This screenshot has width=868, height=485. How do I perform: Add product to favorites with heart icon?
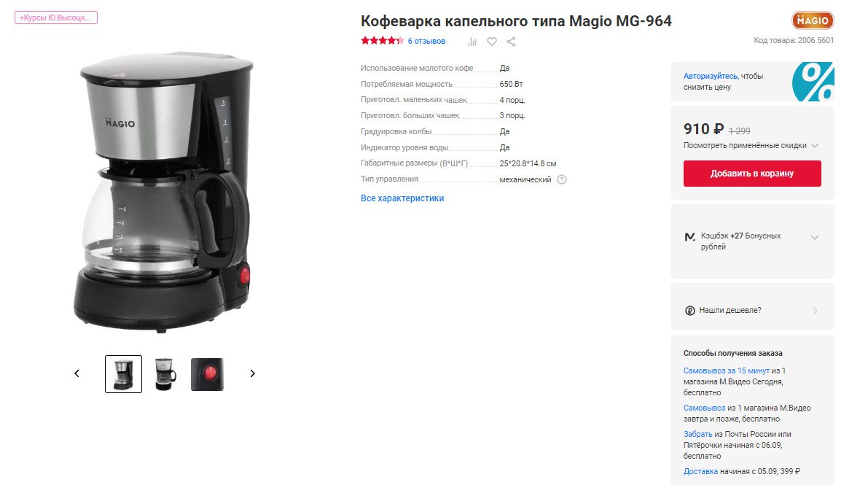(x=491, y=42)
